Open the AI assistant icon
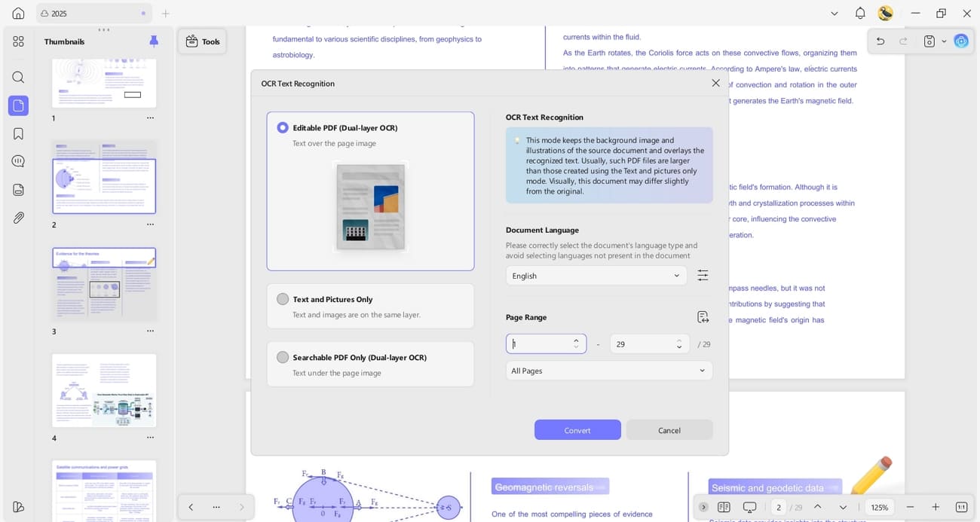 (x=961, y=41)
